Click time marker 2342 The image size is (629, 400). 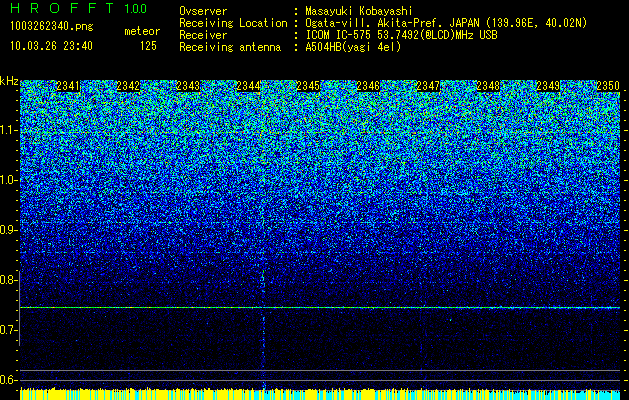click(x=128, y=86)
